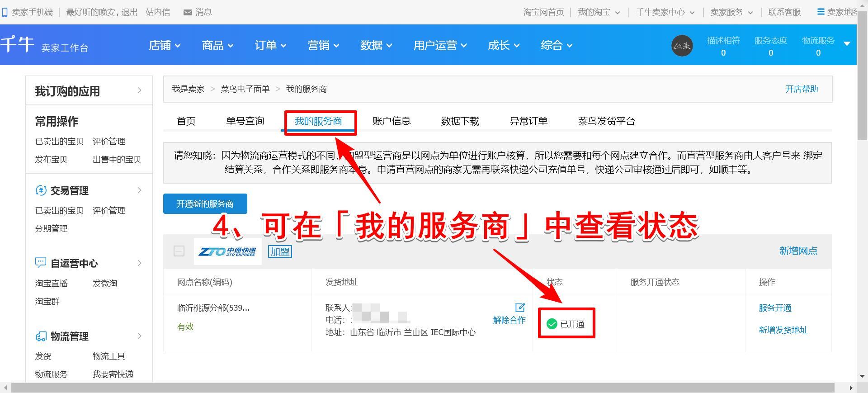
Task: Expand the header dropdown triangle next to 物流服务
Action: [847, 43]
